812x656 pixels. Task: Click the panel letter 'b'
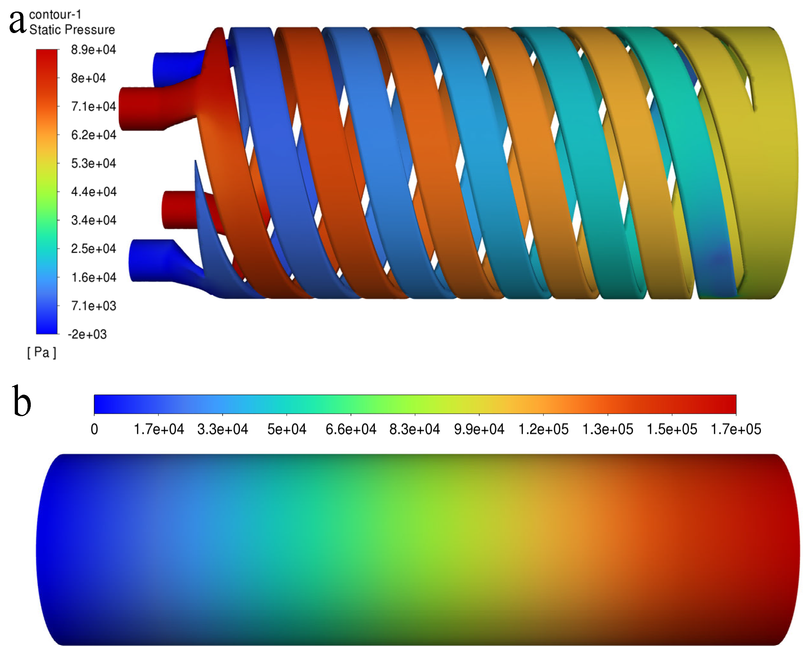(21, 401)
